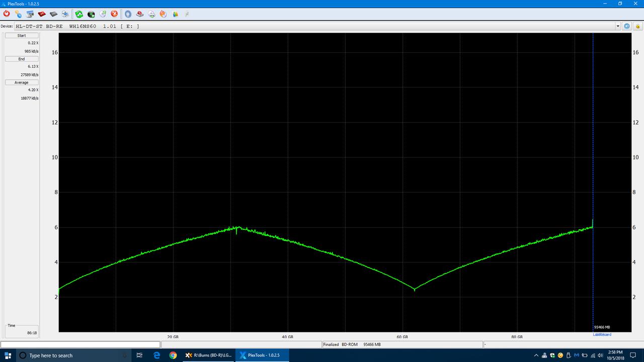Click the Finalized status bar entry
644x362 pixels.
click(x=331, y=344)
